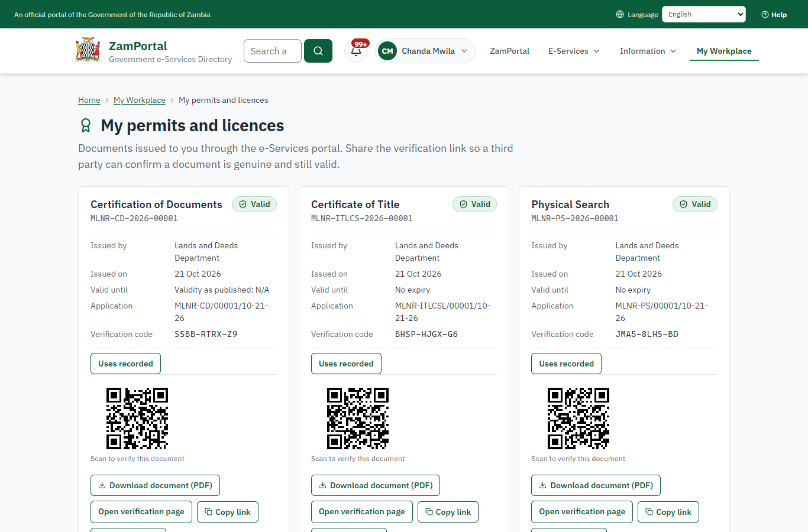Expand the Information menu

pyautogui.click(x=648, y=51)
